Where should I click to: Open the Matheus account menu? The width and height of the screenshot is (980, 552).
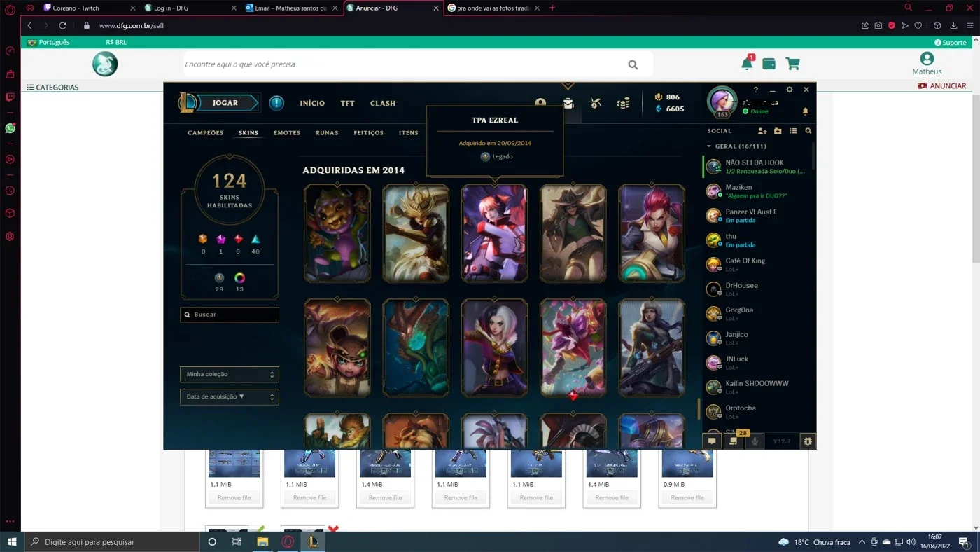927,64
